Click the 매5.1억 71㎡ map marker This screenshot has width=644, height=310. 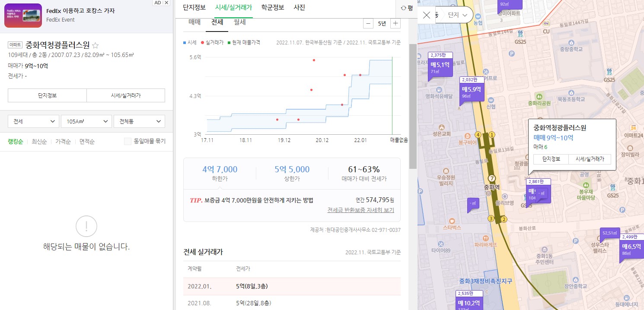440,67
